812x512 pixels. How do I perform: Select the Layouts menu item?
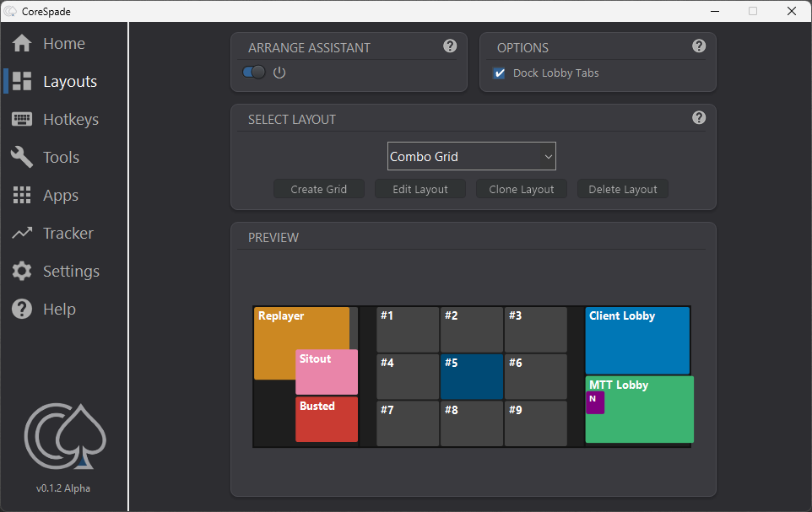click(x=70, y=81)
